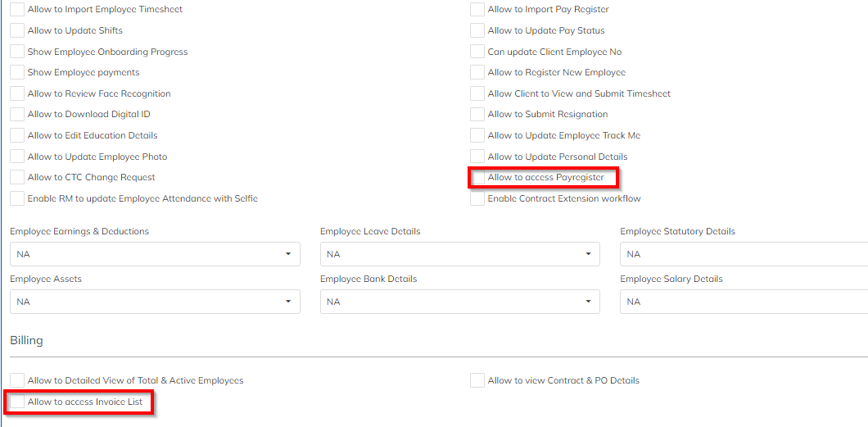868x427 pixels.
Task: Expand Employee Assets dropdown
Action: (155, 302)
